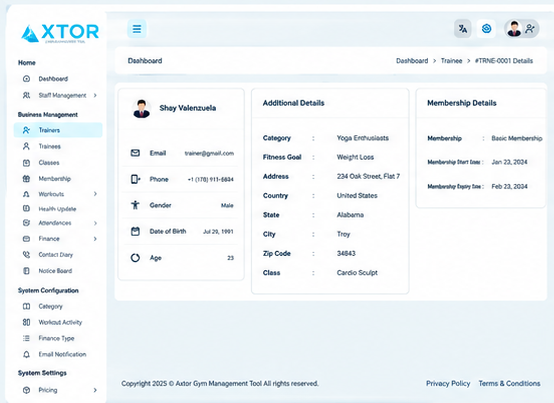
Task: Click the blue hexagon settings icon
Action: click(x=487, y=29)
